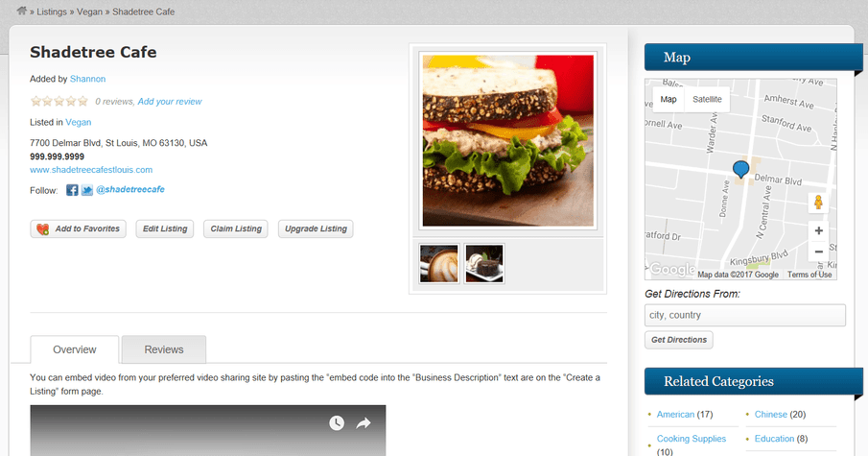Click the blue map location marker

pos(740,169)
